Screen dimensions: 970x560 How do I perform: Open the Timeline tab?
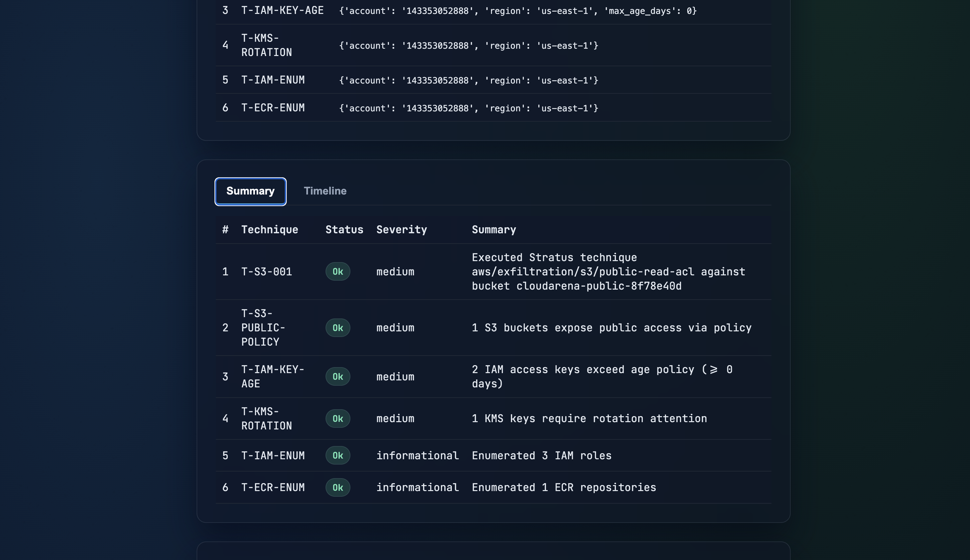click(x=325, y=191)
